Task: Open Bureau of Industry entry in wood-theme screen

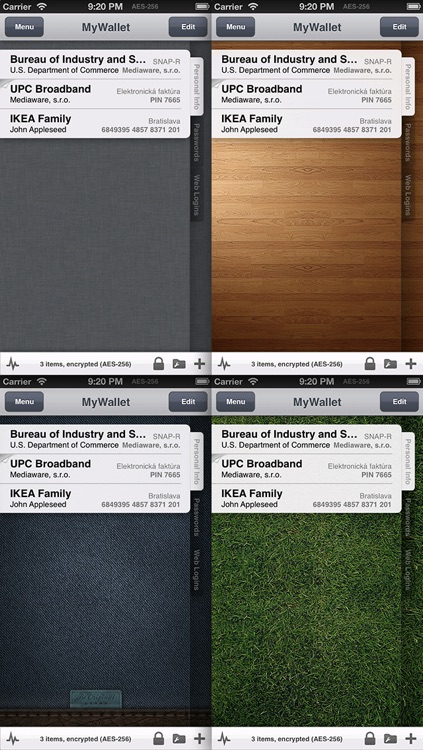Action: pos(306,64)
